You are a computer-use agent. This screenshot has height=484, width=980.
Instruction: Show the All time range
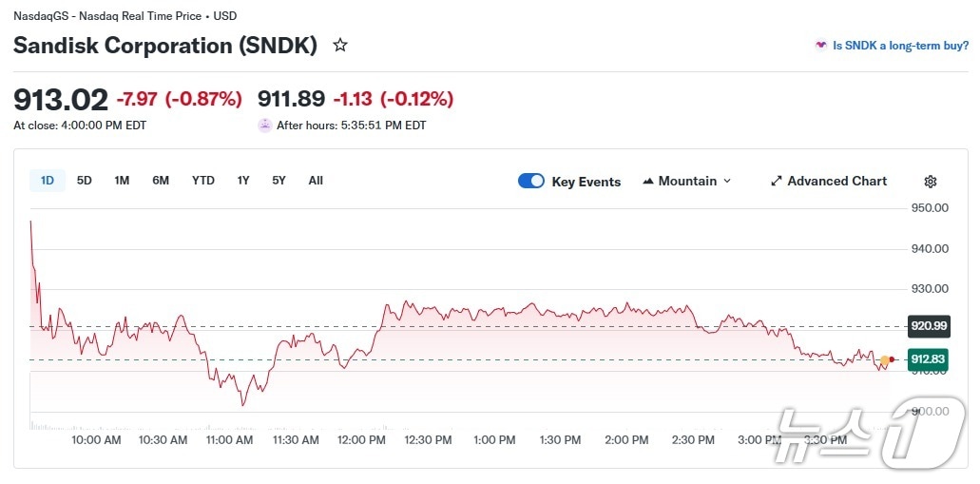316,181
